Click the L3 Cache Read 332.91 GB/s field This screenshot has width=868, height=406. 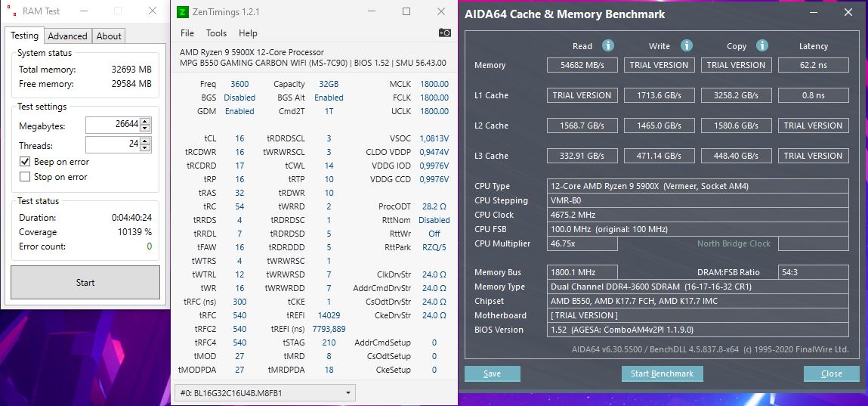point(582,156)
